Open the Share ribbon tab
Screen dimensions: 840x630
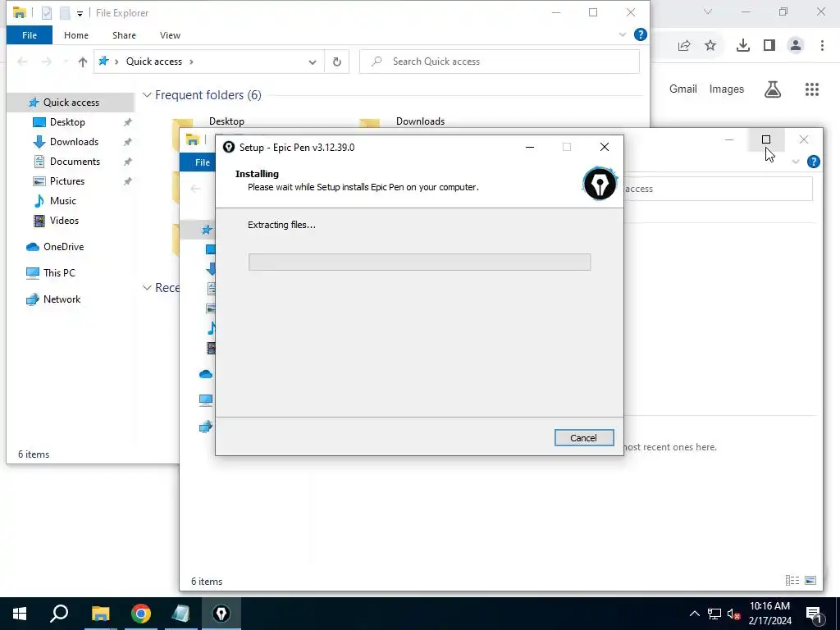click(x=124, y=35)
